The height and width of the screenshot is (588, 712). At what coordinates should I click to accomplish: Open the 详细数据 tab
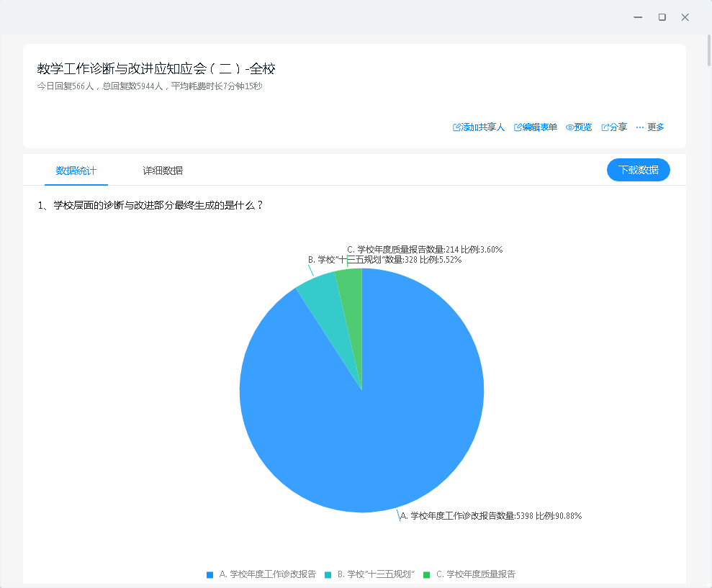click(163, 171)
